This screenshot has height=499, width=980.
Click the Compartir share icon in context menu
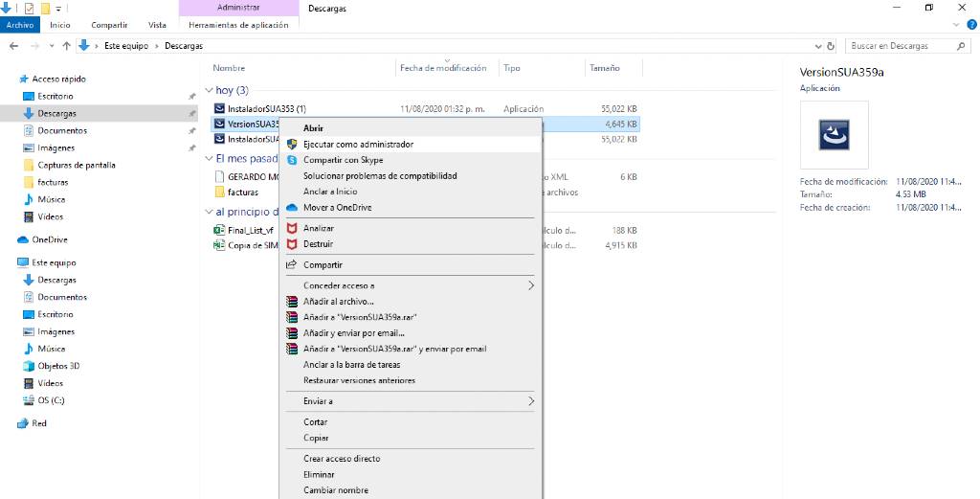[293, 265]
